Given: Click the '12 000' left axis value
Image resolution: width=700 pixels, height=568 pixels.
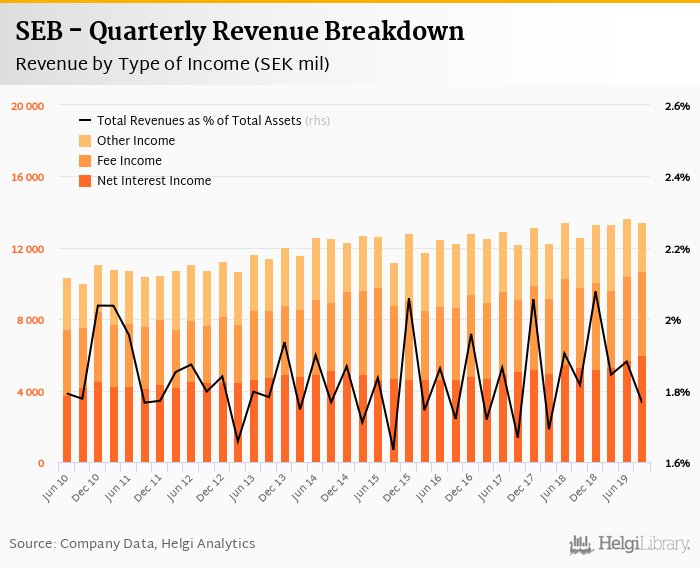Looking at the screenshot, I should point(27,249).
